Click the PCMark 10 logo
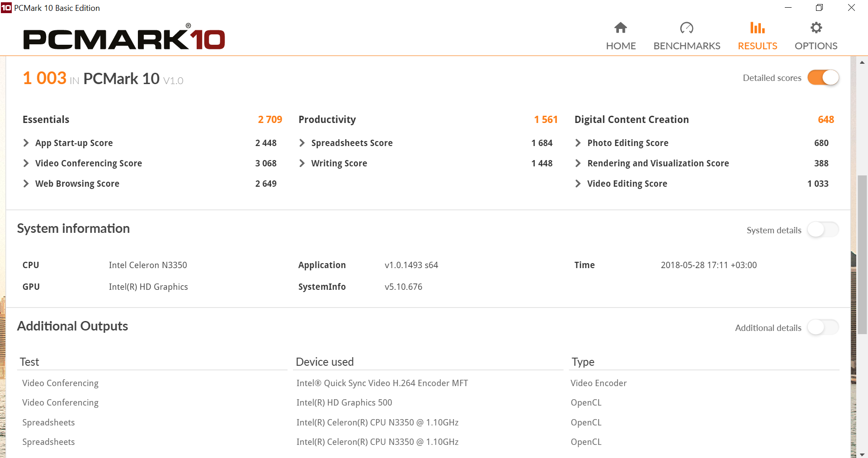This screenshot has width=868, height=458. [x=124, y=37]
